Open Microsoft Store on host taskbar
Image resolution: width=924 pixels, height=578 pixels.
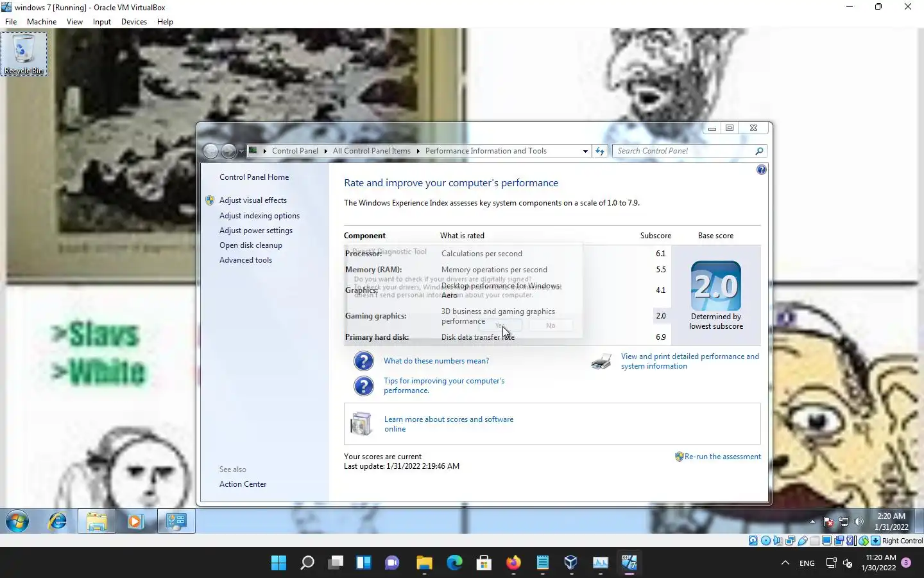[x=484, y=563]
